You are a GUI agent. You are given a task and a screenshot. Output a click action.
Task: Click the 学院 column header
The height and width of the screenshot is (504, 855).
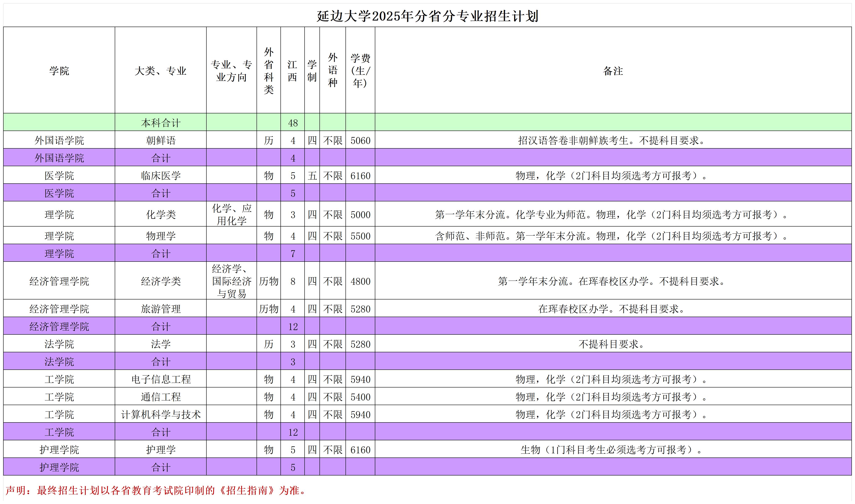click(x=59, y=70)
